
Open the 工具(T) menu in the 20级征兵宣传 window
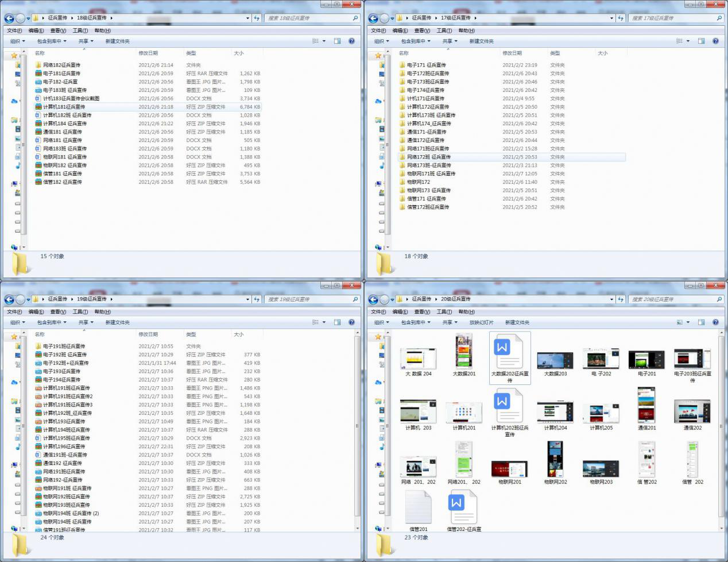[444, 312]
